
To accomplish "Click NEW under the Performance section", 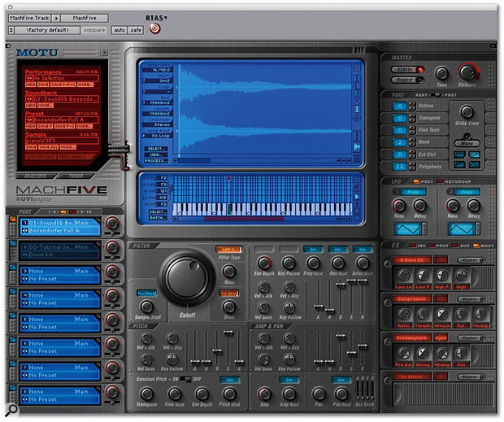I will click(x=31, y=85).
